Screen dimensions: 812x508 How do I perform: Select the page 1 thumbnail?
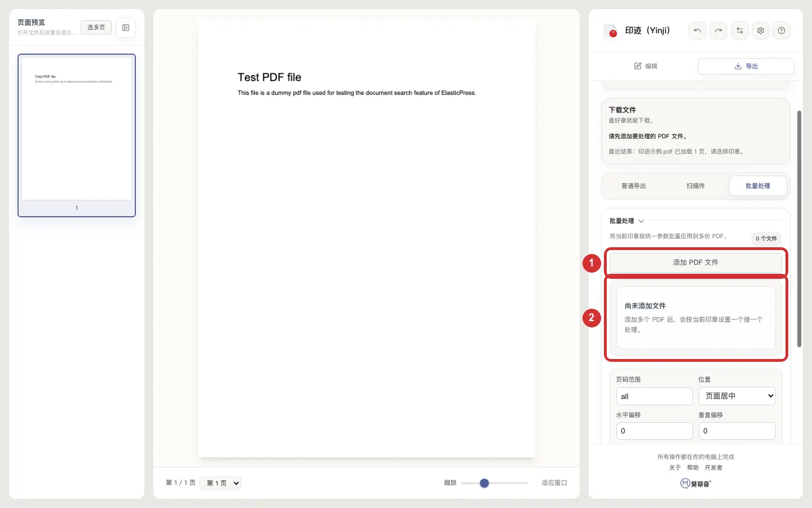click(77, 135)
